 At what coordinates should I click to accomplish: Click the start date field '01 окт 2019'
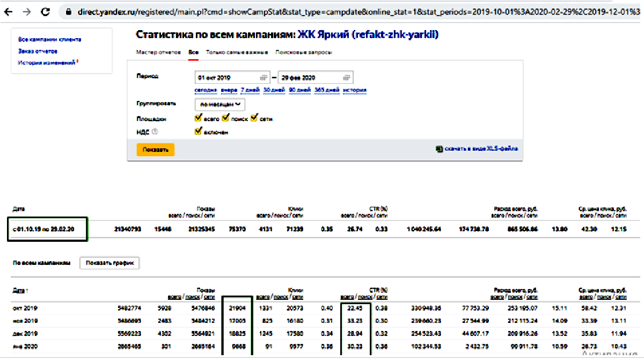[231, 77]
